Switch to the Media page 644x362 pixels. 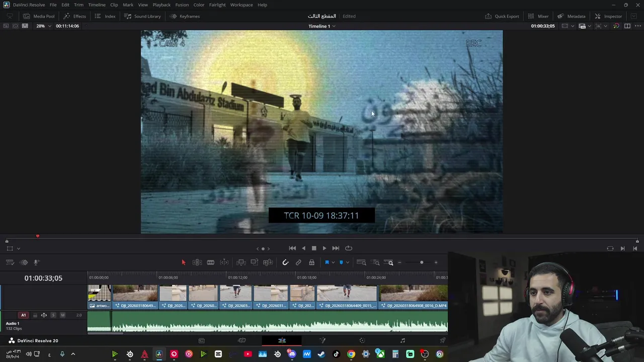click(x=201, y=340)
